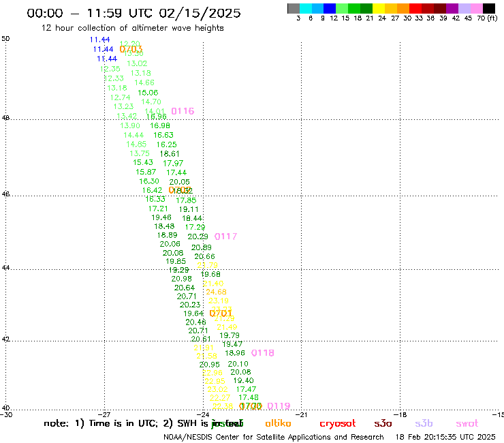504x443 pixels.
Task: Select the '44' latitude axis label
Action: (x=5, y=268)
